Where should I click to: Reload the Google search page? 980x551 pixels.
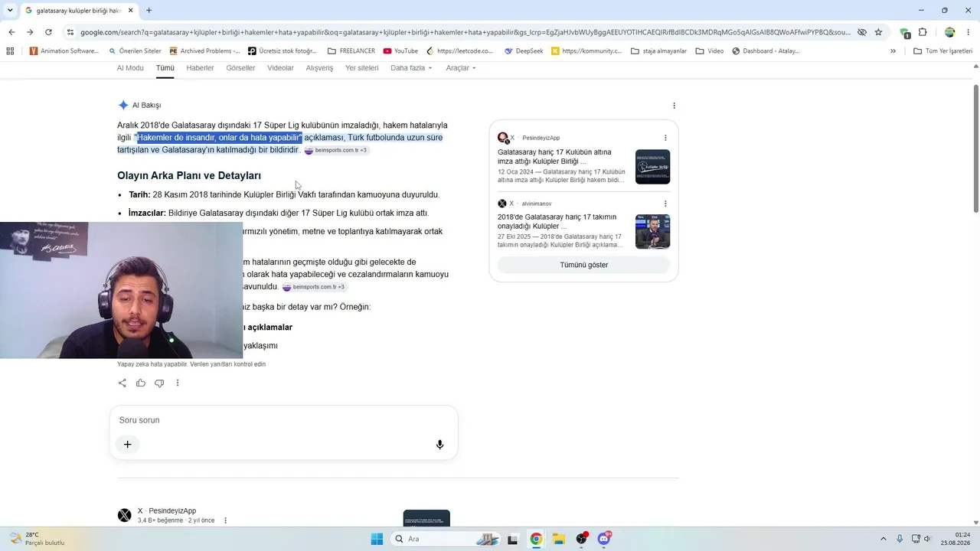coord(48,32)
